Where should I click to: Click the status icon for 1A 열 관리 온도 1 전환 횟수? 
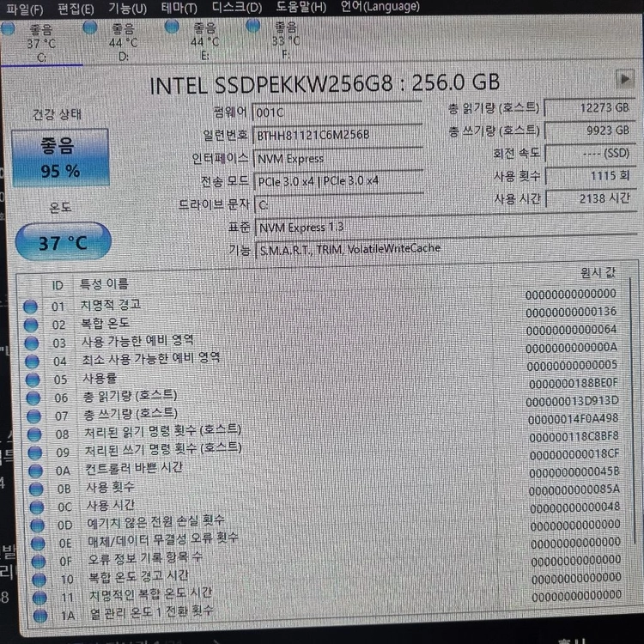pos(40,616)
